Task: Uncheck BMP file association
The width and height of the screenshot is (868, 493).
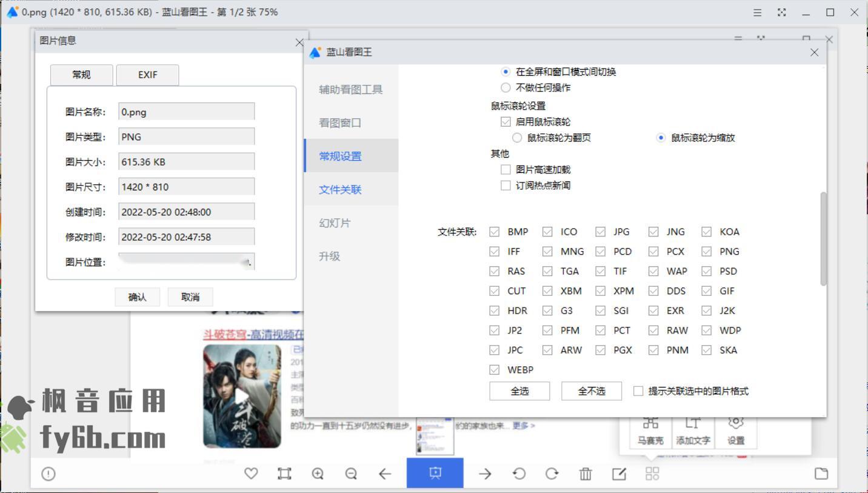Action: pyautogui.click(x=495, y=232)
